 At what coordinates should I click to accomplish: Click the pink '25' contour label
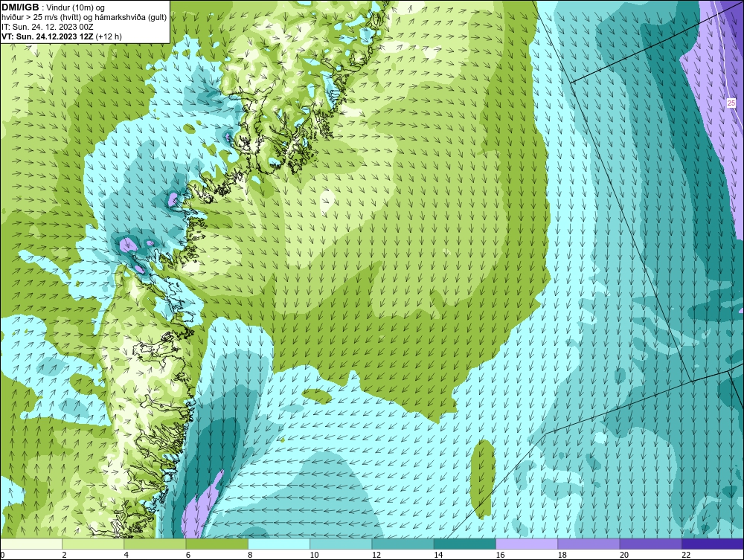(731, 103)
